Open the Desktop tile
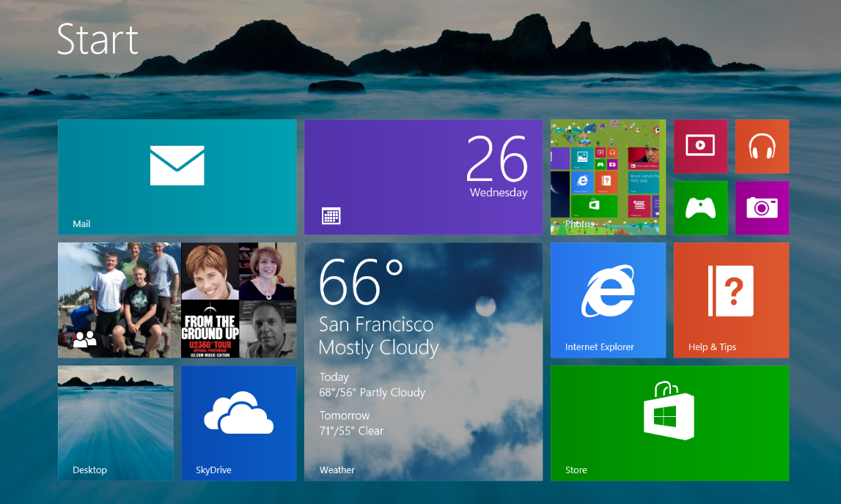Image resolution: width=841 pixels, height=504 pixels. 116,423
